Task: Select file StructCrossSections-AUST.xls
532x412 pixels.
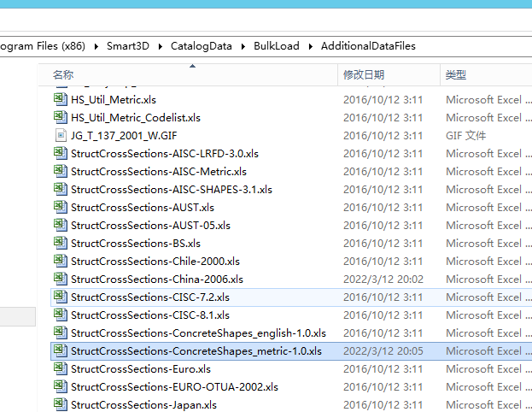Action: coord(143,208)
